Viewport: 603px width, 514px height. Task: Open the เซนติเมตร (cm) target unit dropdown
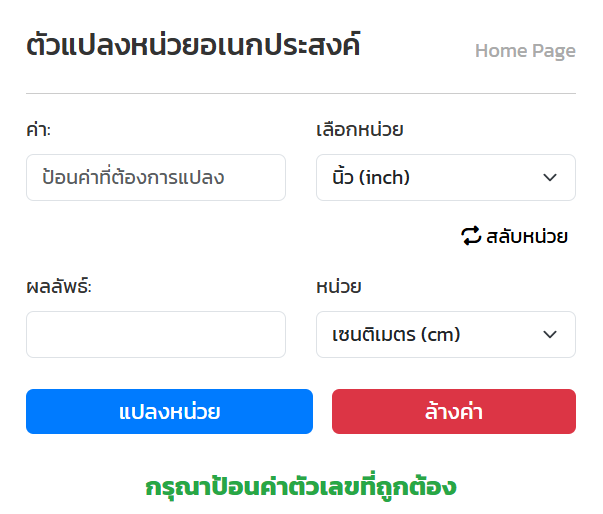click(x=446, y=334)
